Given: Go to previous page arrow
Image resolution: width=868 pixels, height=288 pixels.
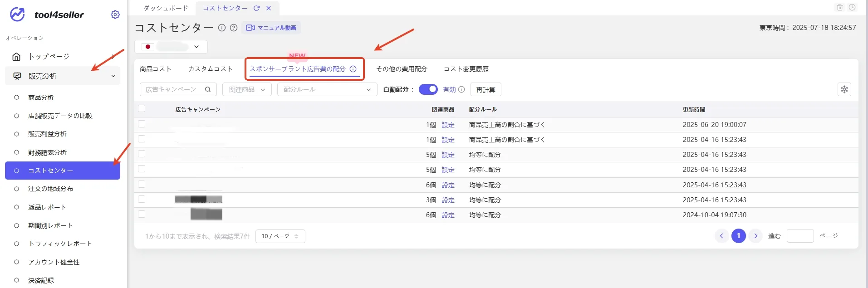Looking at the screenshot, I should tap(721, 236).
